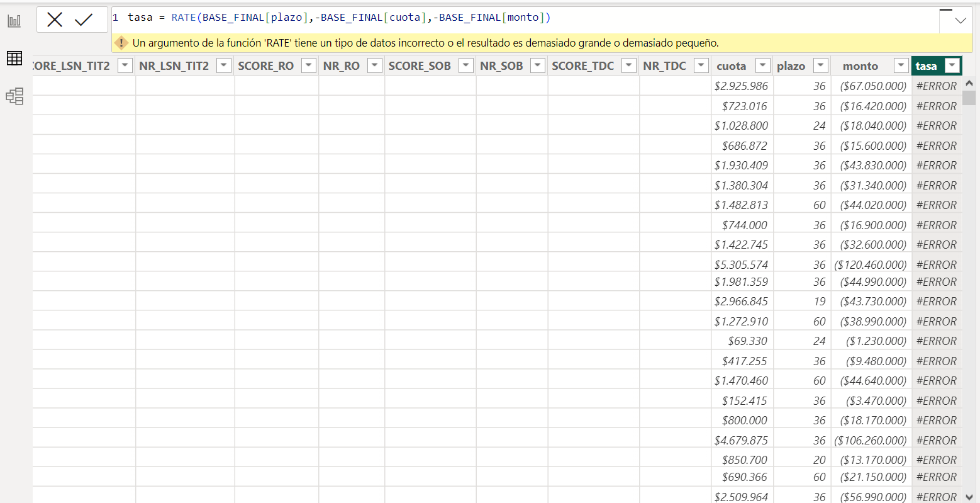The image size is (980, 503).
Task: Click the RATE error message text
Action: [425, 43]
